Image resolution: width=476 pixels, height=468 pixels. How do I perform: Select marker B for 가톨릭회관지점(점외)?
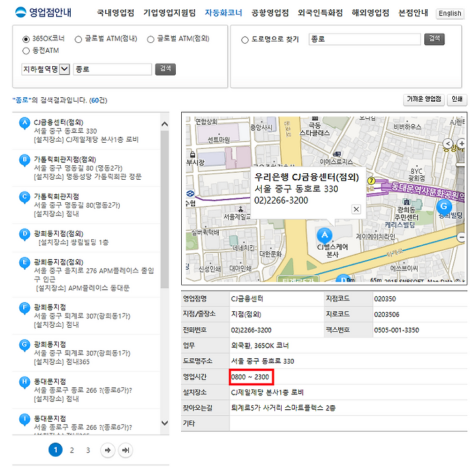point(24,160)
